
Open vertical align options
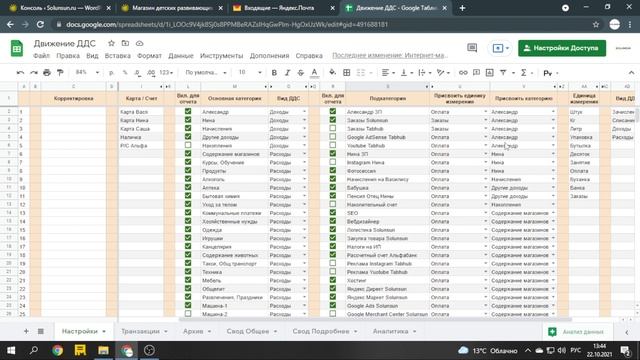click(x=407, y=73)
